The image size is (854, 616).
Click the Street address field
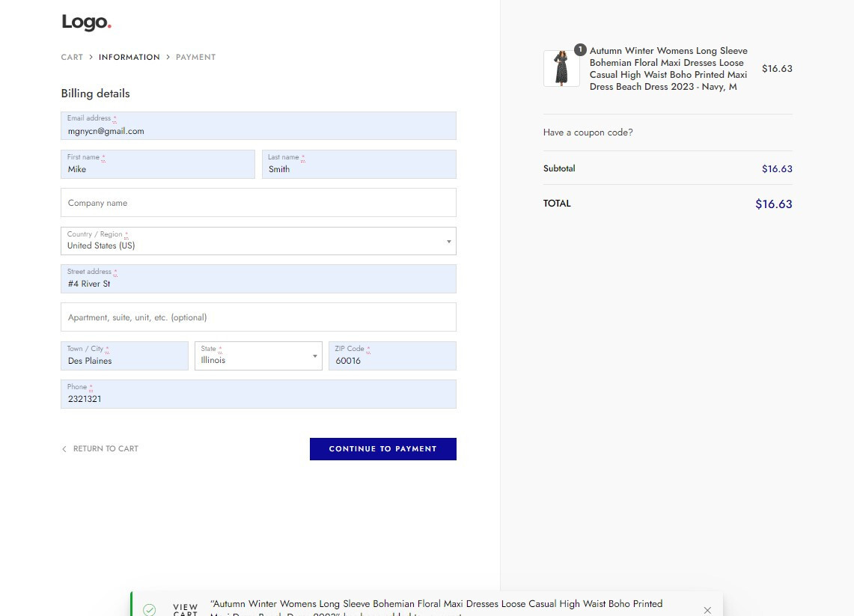(258, 279)
